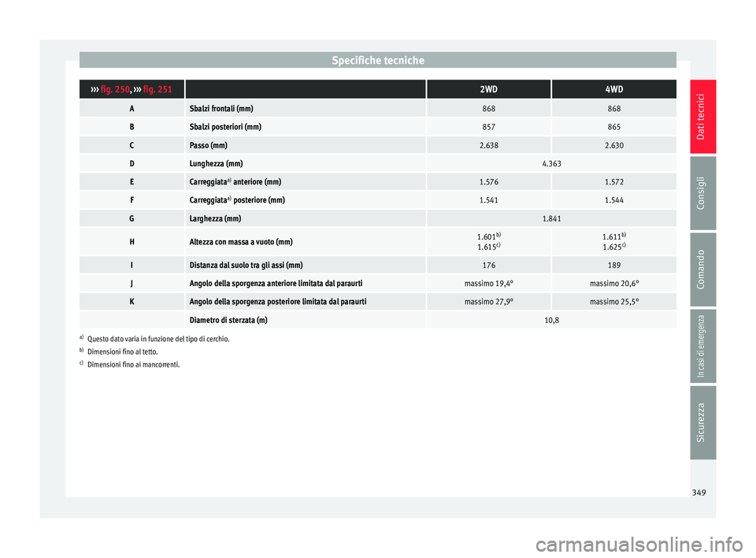Click the 2WD column header

(x=488, y=89)
